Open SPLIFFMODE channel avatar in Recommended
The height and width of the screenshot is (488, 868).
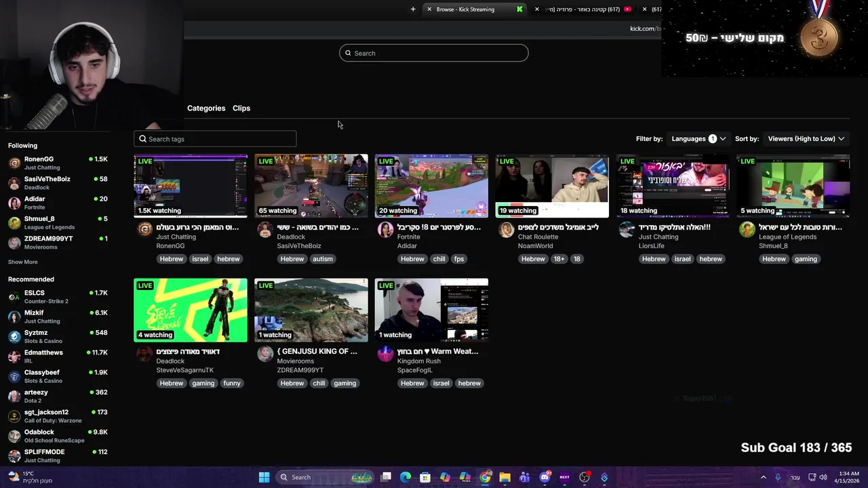tap(14, 456)
